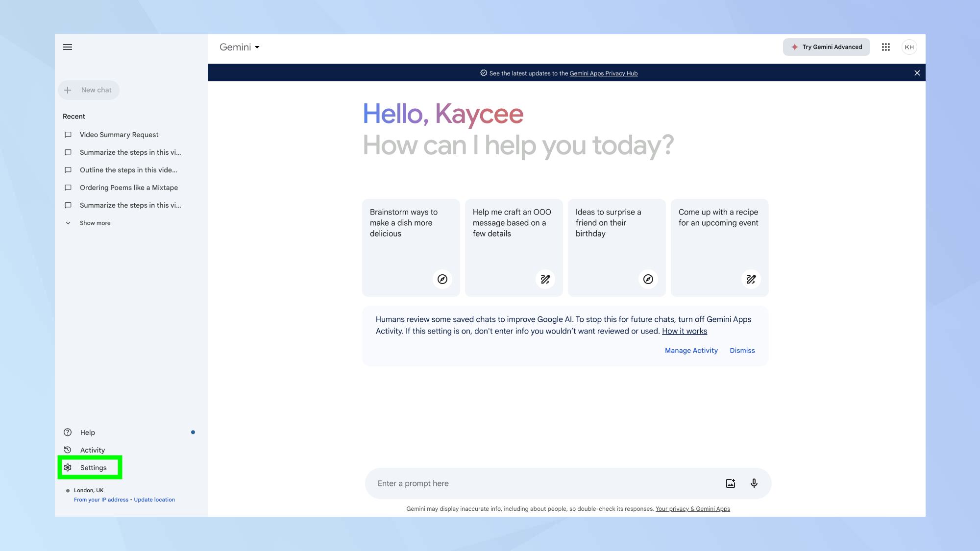Expand the Gemini version dropdown
This screenshot has width=980, height=551.
tap(239, 47)
